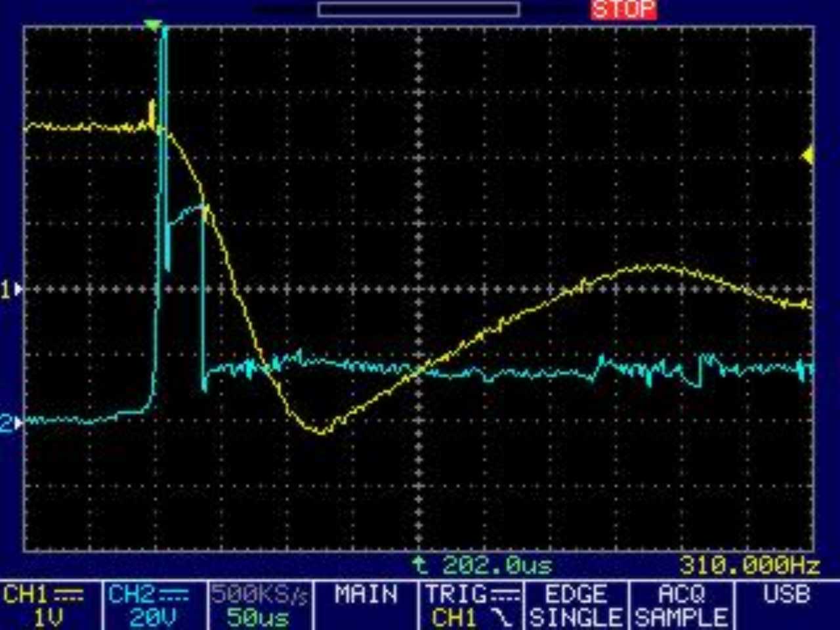Click the 202.0us trigger time offset readout
This screenshot has width=840, height=630.
click(482, 564)
